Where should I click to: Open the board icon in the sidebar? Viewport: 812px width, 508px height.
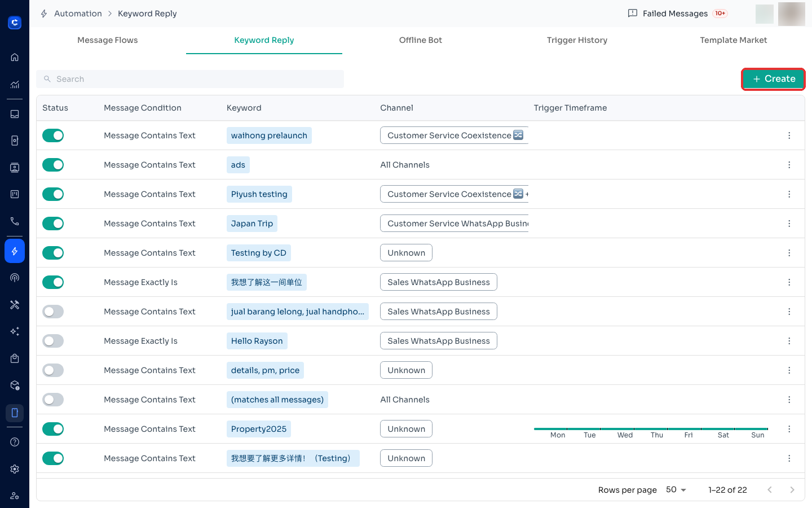tap(15, 194)
